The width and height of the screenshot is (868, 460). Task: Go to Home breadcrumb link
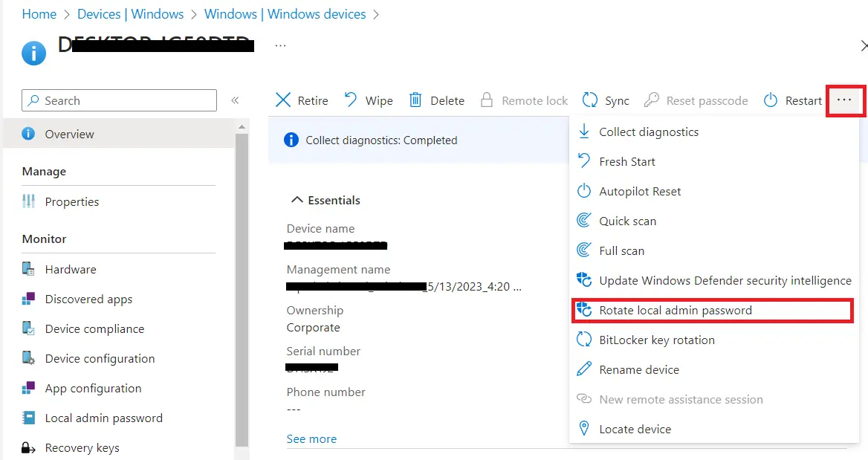(39, 14)
